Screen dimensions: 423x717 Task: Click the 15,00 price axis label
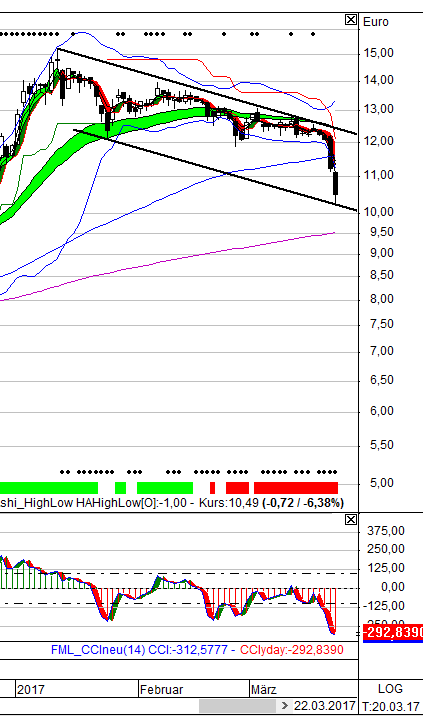pos(379,53)
